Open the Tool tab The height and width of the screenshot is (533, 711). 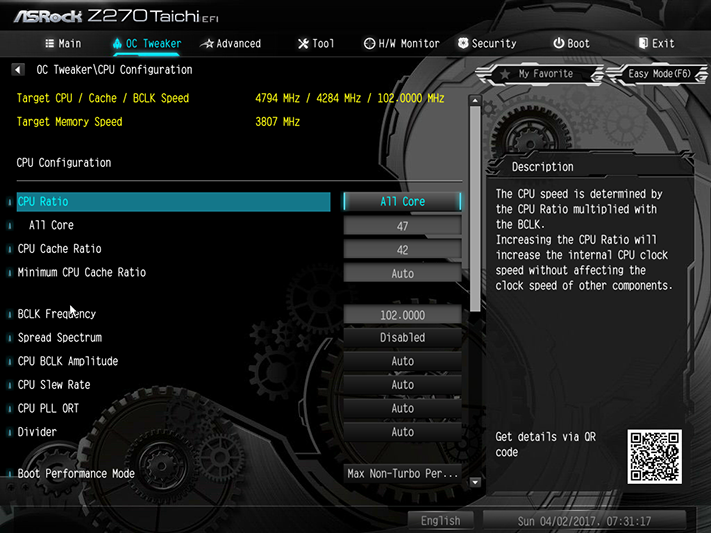(x=316, y=44)
